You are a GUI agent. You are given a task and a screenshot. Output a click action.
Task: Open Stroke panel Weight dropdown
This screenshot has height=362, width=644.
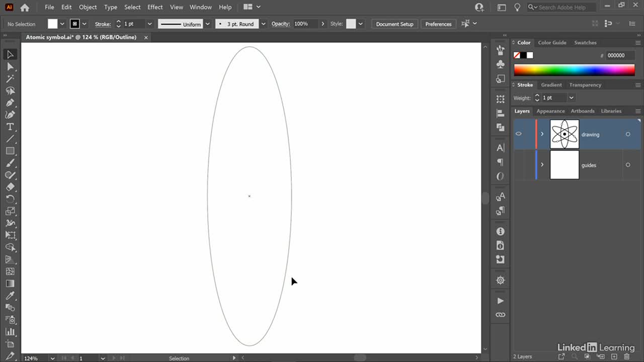(x=571, y=98)
